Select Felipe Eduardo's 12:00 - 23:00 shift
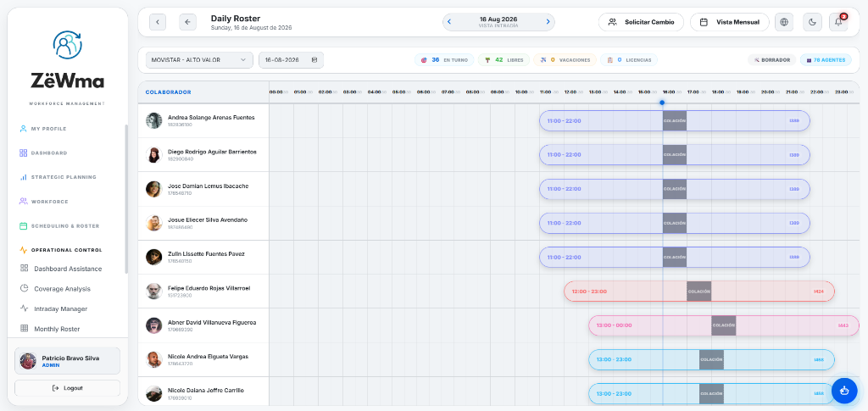 pyautogui.click(x=699, y=292)
